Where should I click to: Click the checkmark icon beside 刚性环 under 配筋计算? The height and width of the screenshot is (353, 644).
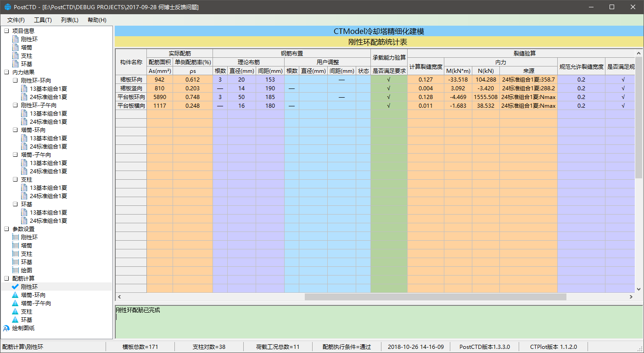coord(15,287)
